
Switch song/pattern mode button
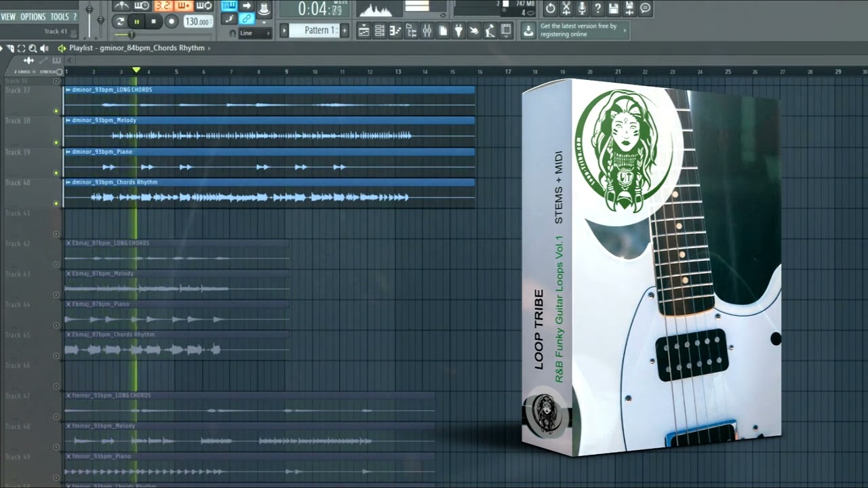coord(120,22)
